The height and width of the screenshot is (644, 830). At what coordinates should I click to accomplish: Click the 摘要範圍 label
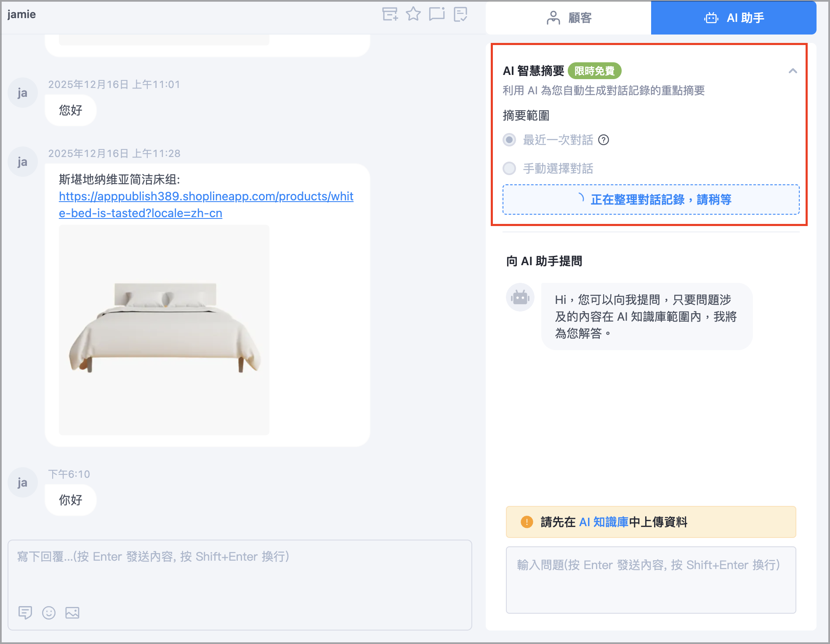526,115
